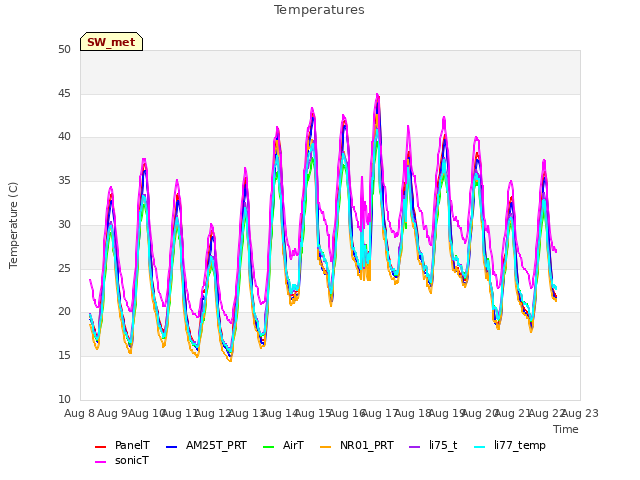The width and height of the screenshot is (640, 480).
Task: Click the Temperatures chart title
Action: (x=319, y=10)
